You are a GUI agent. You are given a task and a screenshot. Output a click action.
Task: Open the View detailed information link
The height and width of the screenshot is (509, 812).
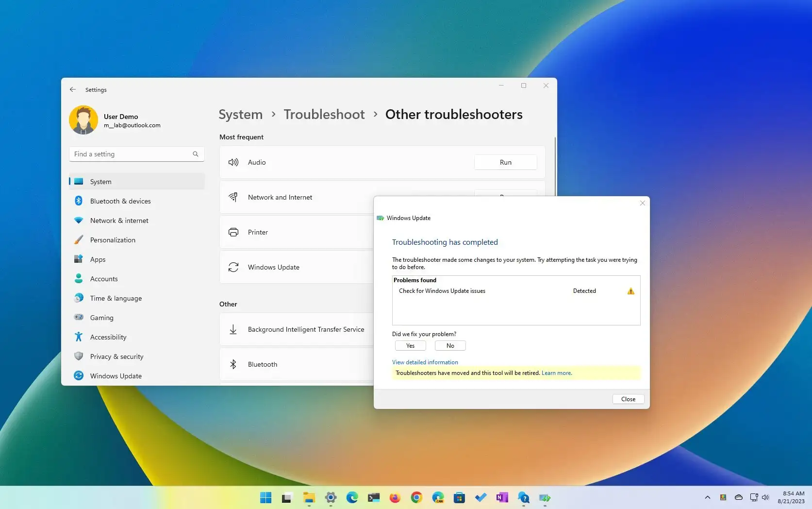click(425, 362)
